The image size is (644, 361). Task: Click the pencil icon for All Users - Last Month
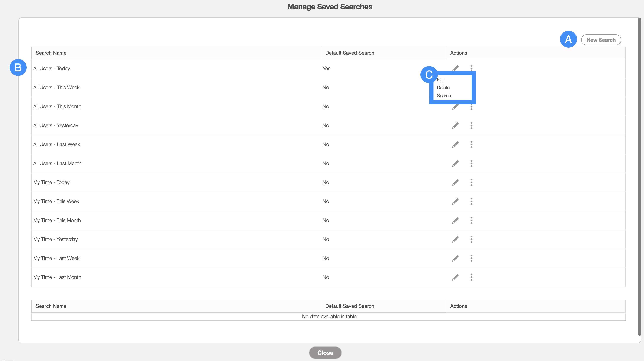click(455, 163)
